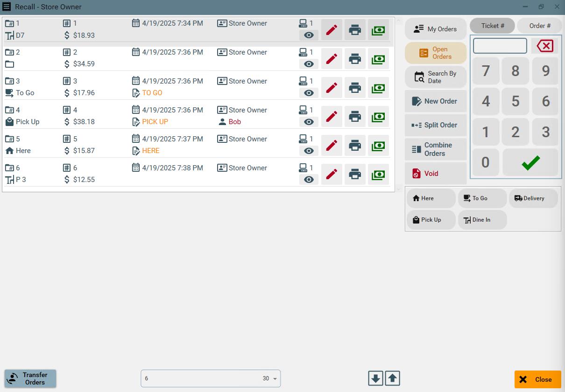Print the $34.59 order
This screenshot has height=392, width=565.
tap(355, 59)
